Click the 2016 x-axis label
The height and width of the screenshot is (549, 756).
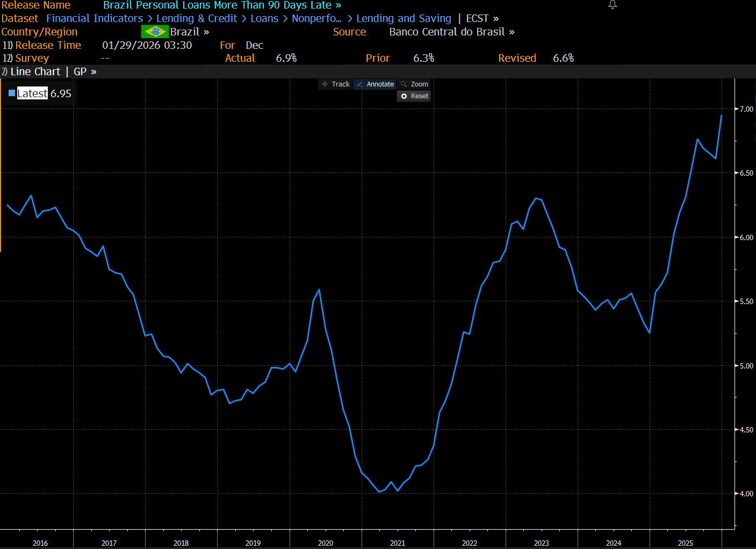tap(40, 543)
